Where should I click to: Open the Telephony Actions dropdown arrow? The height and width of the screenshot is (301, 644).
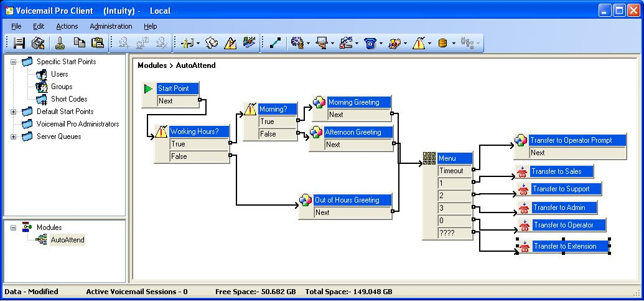coord(381,43)
